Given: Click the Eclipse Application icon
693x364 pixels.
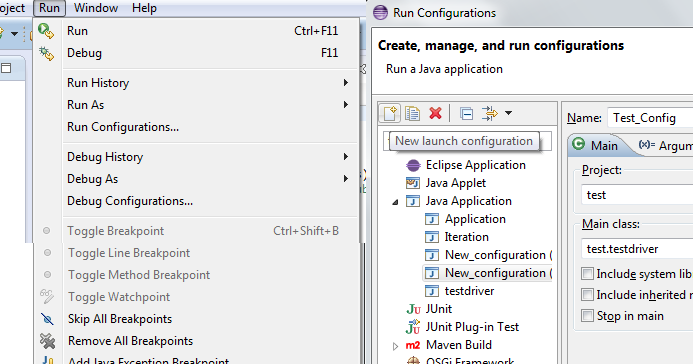Looking at the screenshot, I should (413, 165).
